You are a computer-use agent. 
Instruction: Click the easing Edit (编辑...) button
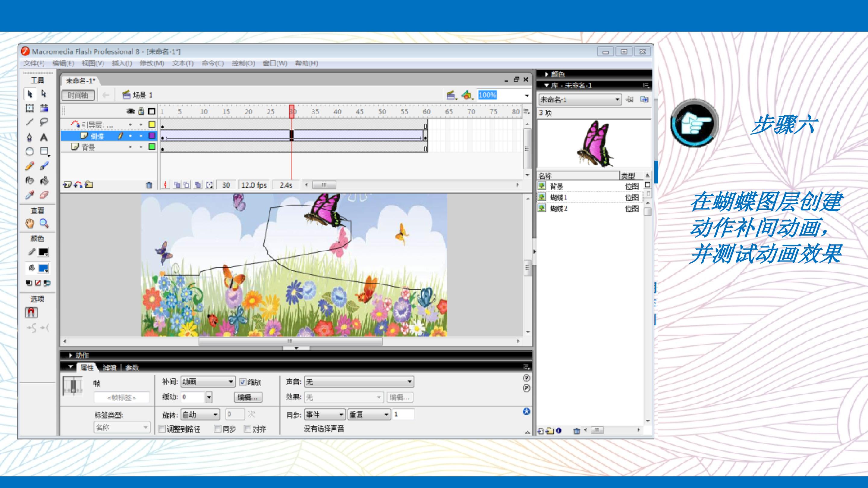pos(248,397)
